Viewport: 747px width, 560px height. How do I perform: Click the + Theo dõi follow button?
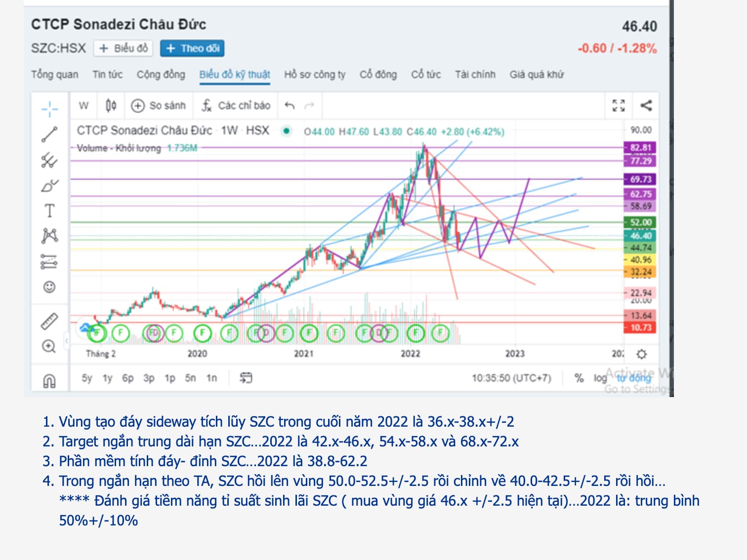coord(192,48)
